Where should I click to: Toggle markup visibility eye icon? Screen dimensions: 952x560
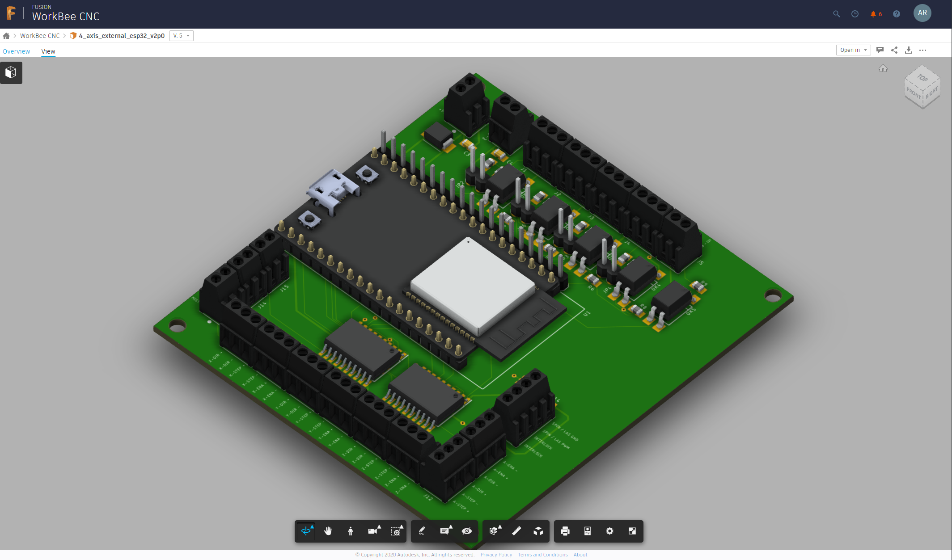(466, 531)
